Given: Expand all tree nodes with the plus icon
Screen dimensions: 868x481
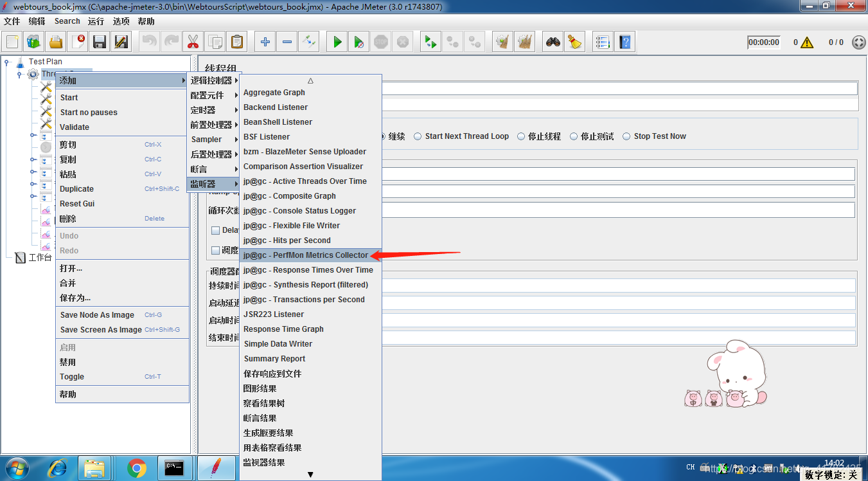Looking at the screenshot, I should coord(265,42).
